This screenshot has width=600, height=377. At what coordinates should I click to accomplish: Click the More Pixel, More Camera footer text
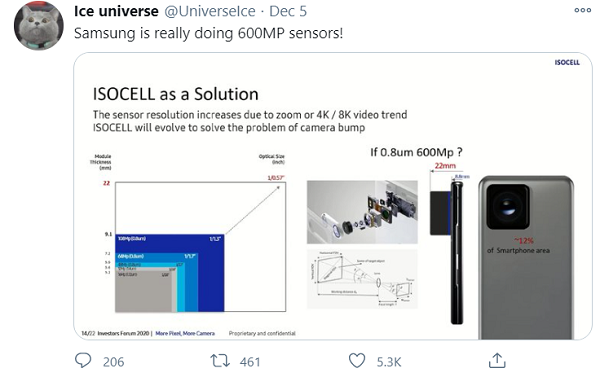(185, 333)
